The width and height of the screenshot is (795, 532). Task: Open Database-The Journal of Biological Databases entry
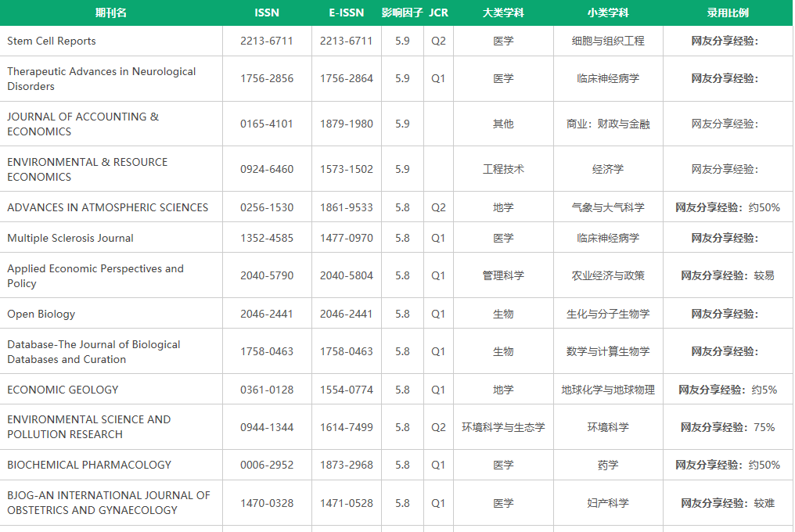pos(93,351)
